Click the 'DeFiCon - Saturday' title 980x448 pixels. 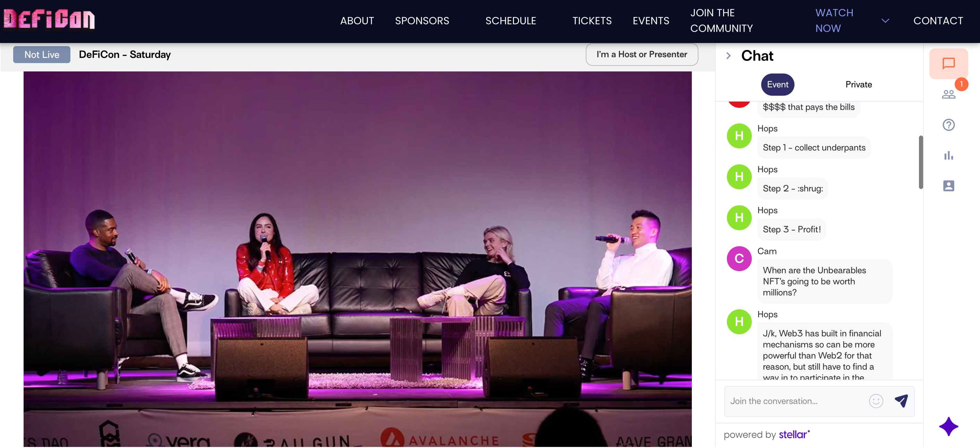click(x=125, y=54)
